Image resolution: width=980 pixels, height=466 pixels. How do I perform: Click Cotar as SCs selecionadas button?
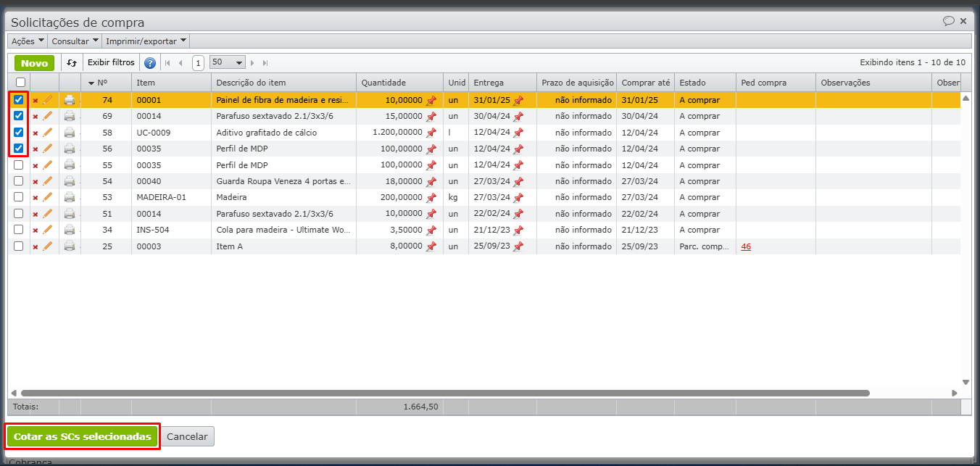tap(83, 436)
